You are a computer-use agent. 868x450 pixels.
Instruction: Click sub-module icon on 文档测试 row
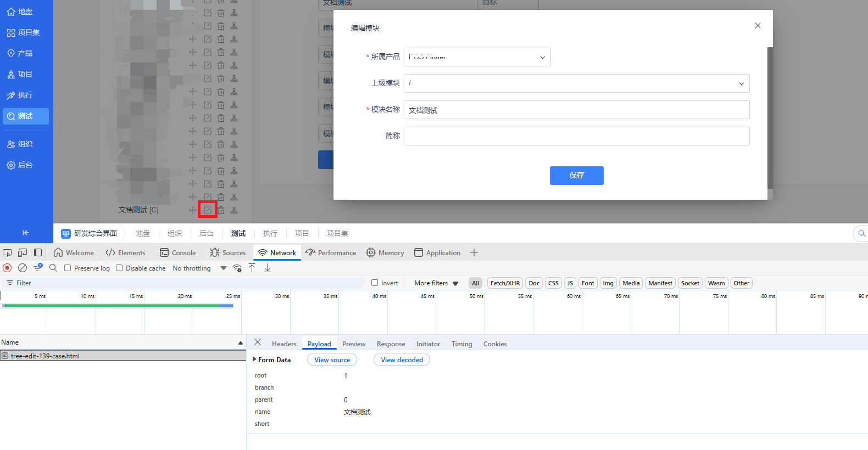(234, 210)
